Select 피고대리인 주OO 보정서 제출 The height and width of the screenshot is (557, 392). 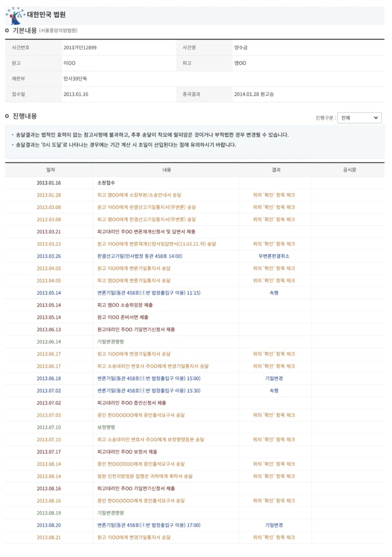(x=127, y=452)
